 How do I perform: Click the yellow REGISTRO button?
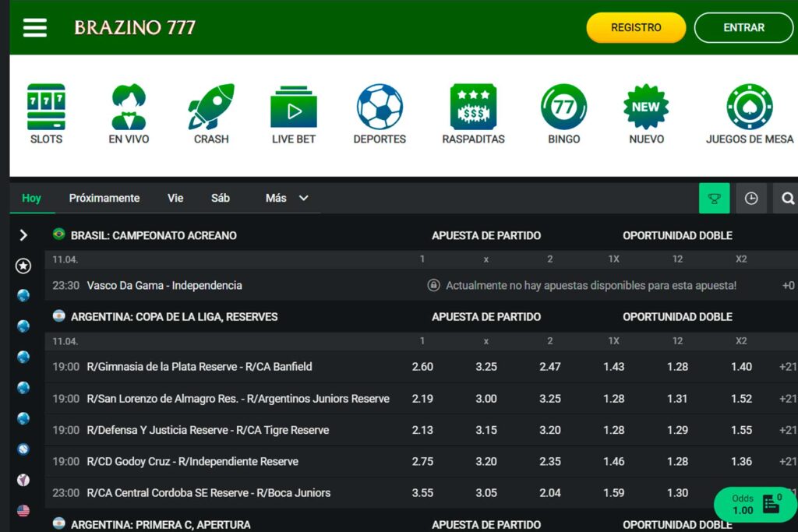(636, 27)
